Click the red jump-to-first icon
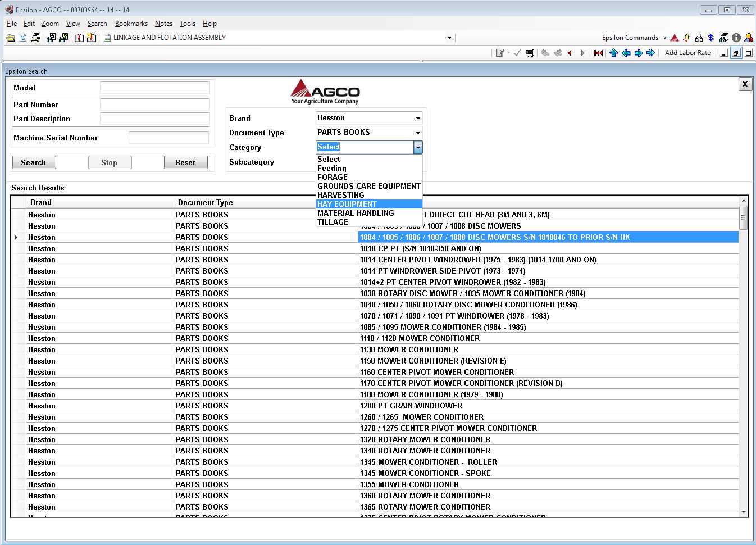 (x=599, y=53)
